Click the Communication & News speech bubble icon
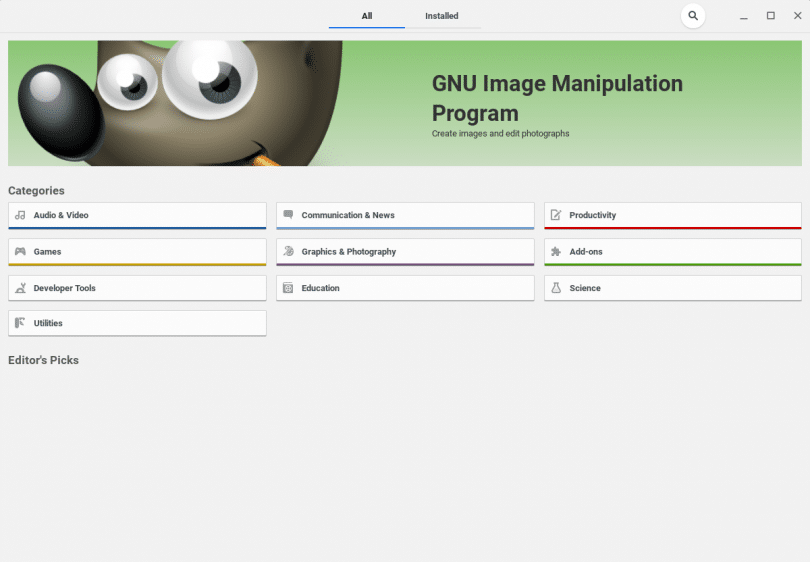This screenshot has width=810, height=562. pos(288,215)
